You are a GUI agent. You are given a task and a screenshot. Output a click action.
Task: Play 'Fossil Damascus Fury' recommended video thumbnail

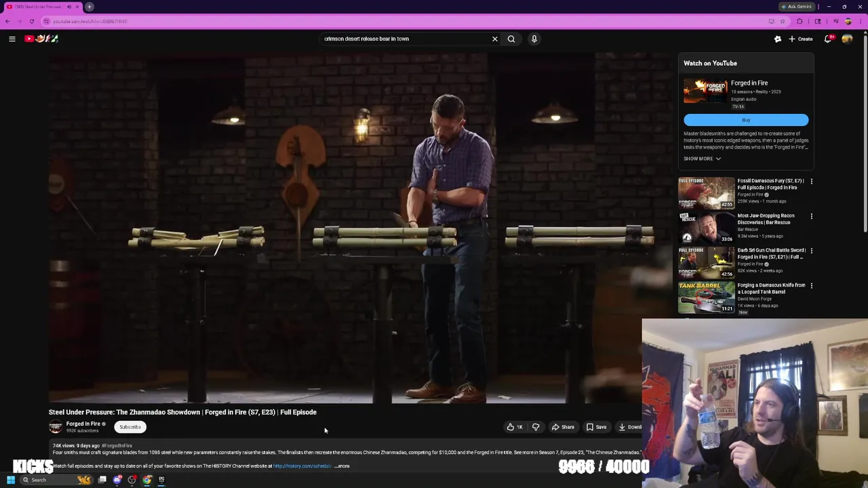tap(706, 193)
